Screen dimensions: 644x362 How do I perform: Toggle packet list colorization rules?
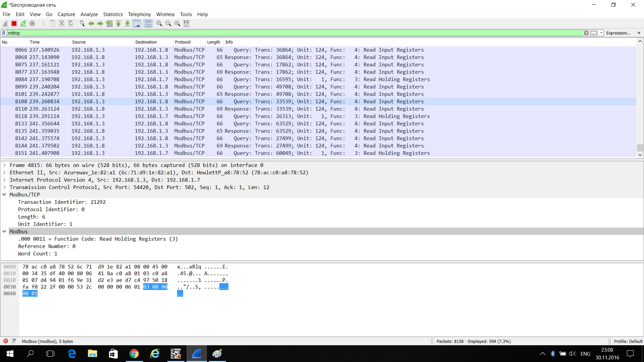(x=148, y=23)
